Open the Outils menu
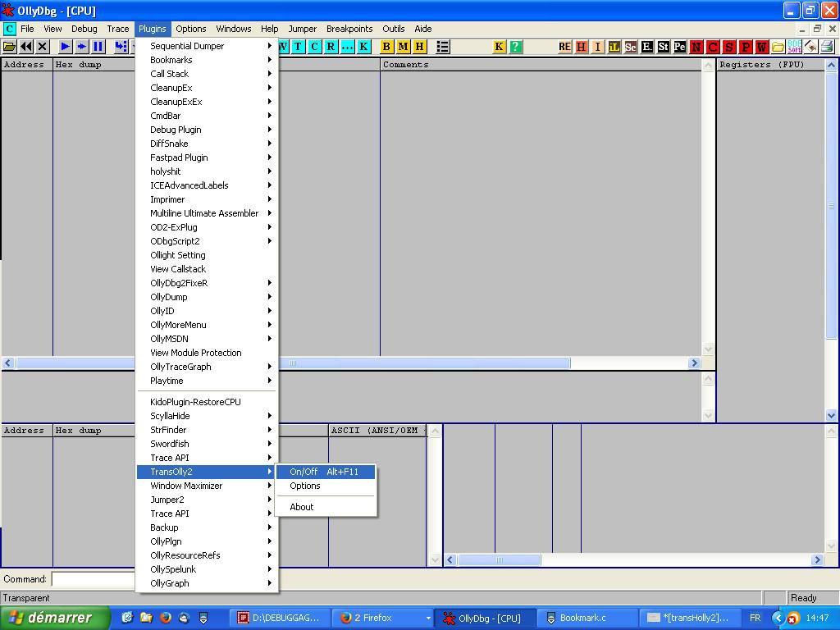The image size is (840, 630). (393, 29)
